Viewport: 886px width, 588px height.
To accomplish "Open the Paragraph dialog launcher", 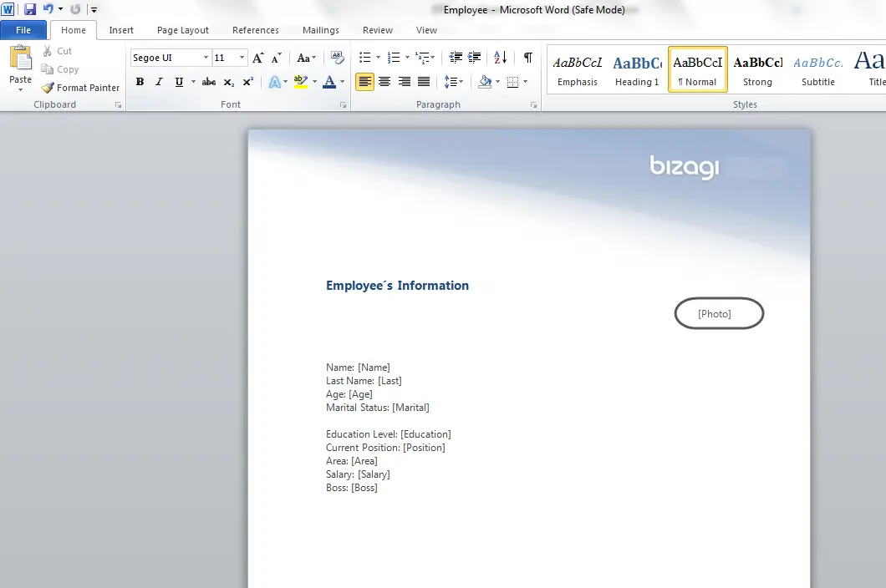I will 533,105.
